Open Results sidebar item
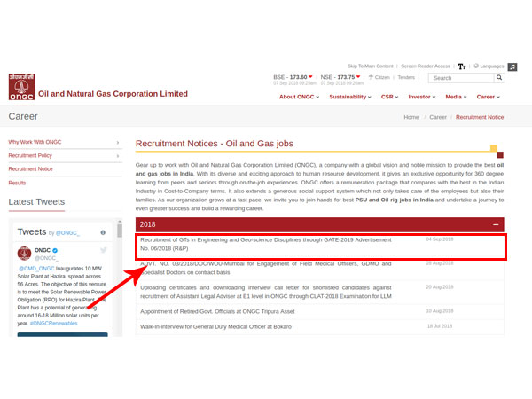532x399 pixels. pyautogui.click(x=17, y=183)
